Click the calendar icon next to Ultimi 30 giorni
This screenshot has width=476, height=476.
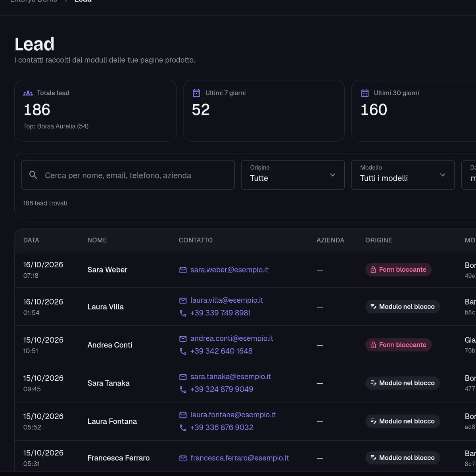coord(365,93)
